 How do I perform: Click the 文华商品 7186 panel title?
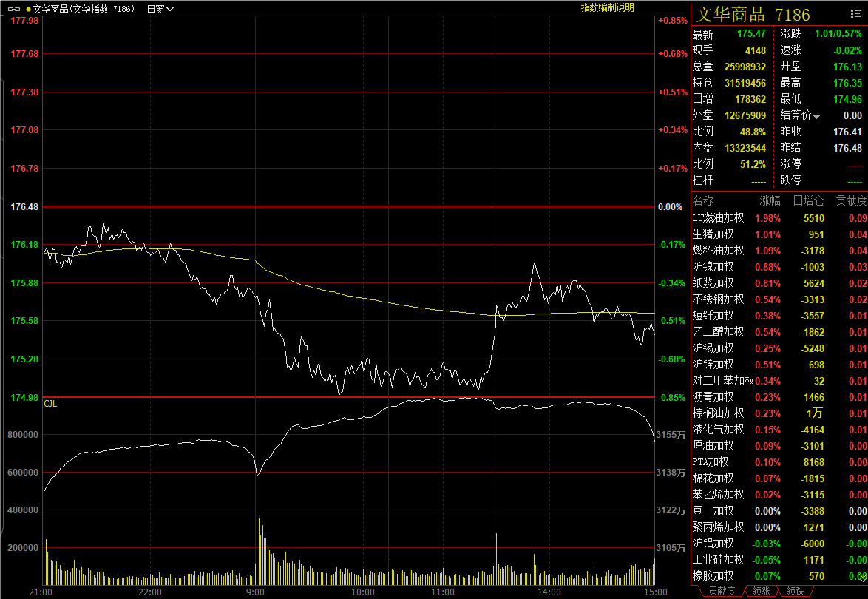[x=752, y=15]
